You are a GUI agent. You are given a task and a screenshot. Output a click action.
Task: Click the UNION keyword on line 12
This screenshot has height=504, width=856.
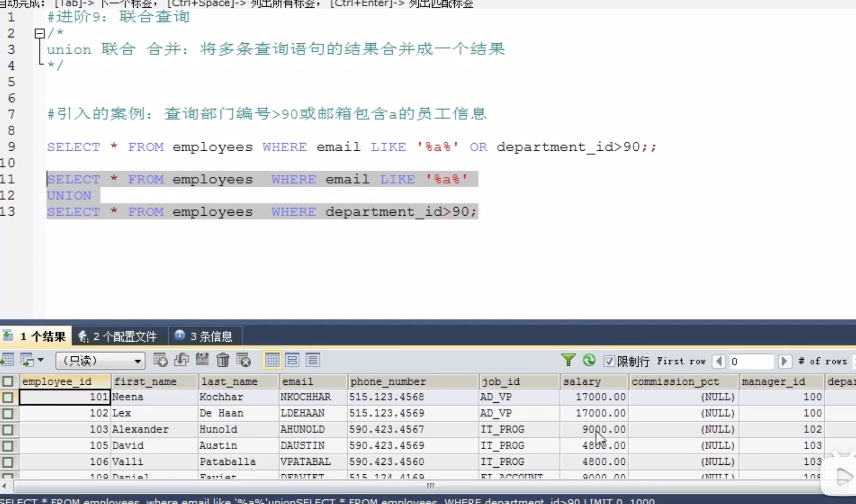click(69, 196)
